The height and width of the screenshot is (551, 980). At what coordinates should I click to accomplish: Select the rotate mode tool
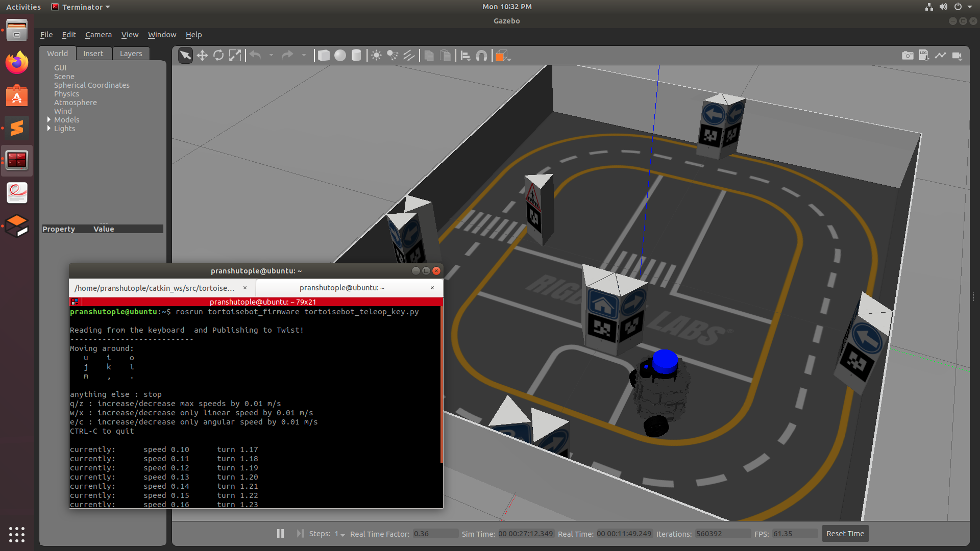pos(218,56)
